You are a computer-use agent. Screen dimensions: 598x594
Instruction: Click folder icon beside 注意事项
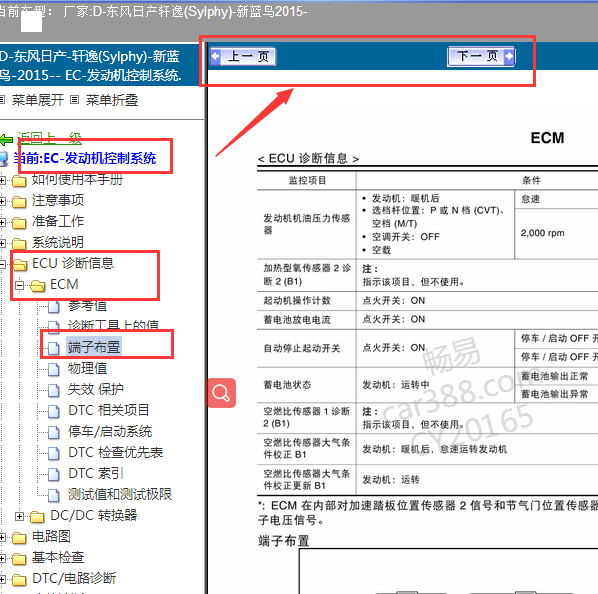coord(19,202)
